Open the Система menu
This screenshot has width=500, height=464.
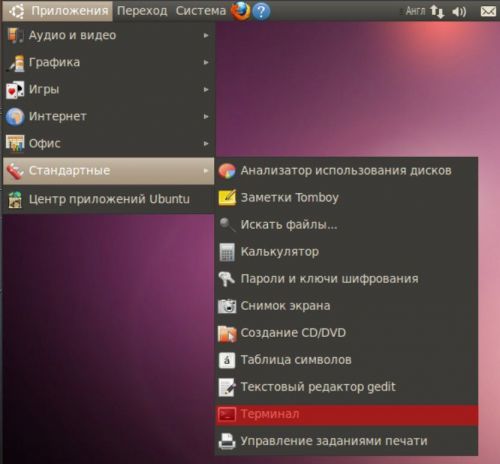(x=201, y=11)
